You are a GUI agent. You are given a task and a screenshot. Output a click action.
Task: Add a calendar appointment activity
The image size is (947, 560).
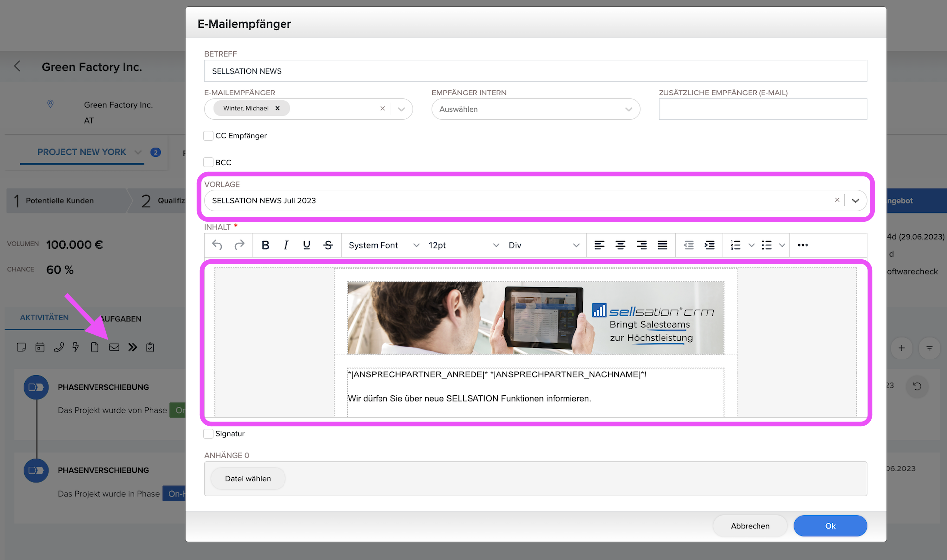tap(40, 347)
